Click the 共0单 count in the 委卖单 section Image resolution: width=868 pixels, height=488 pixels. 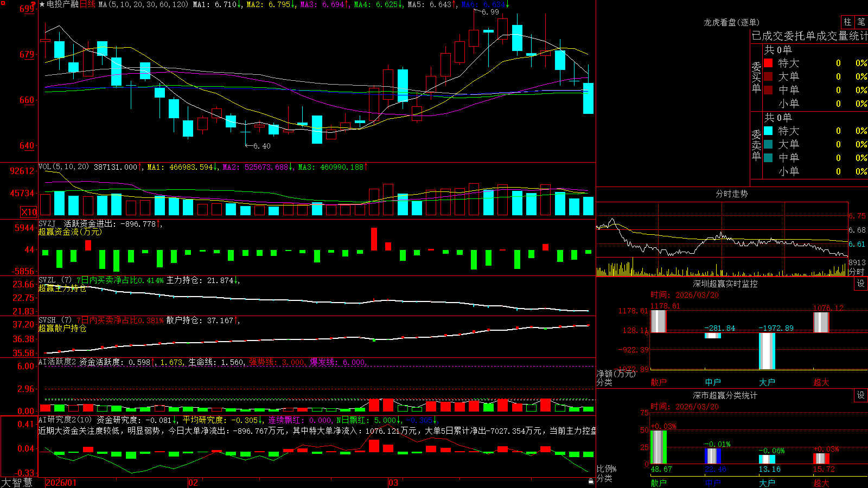coord(778,117)
